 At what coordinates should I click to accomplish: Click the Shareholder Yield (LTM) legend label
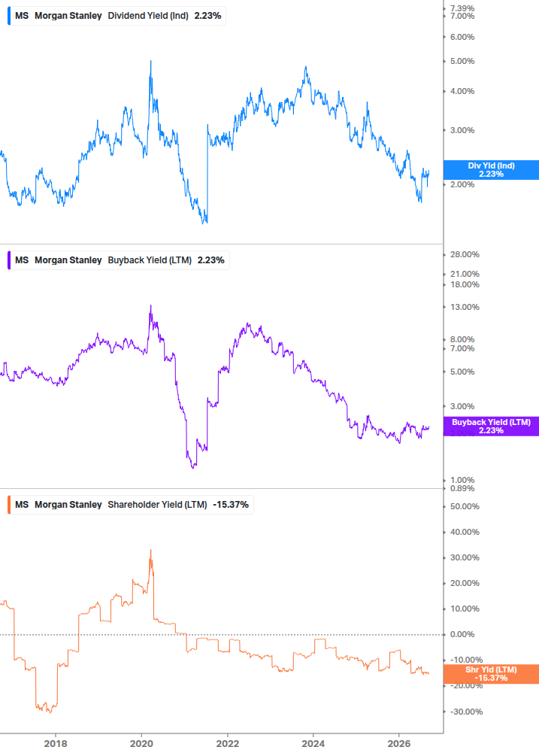[x=158, y=505]
